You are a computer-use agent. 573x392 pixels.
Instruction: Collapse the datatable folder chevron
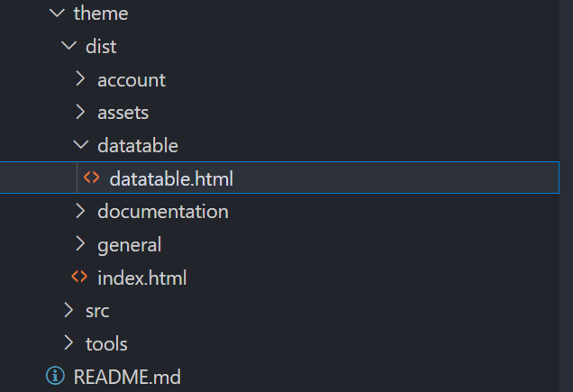point(80,145)
